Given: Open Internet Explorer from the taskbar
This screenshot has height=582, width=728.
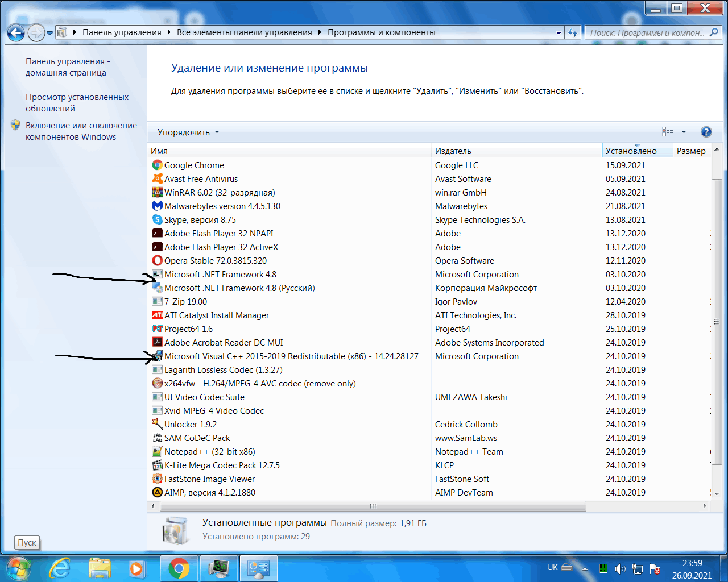Looking at the screenshot, I should tap(60, 567).
